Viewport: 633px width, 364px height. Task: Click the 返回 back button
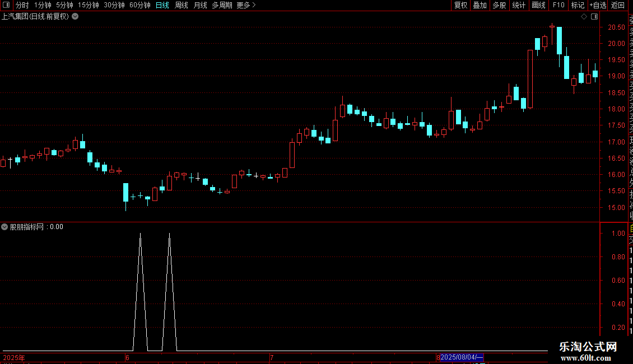618,5
